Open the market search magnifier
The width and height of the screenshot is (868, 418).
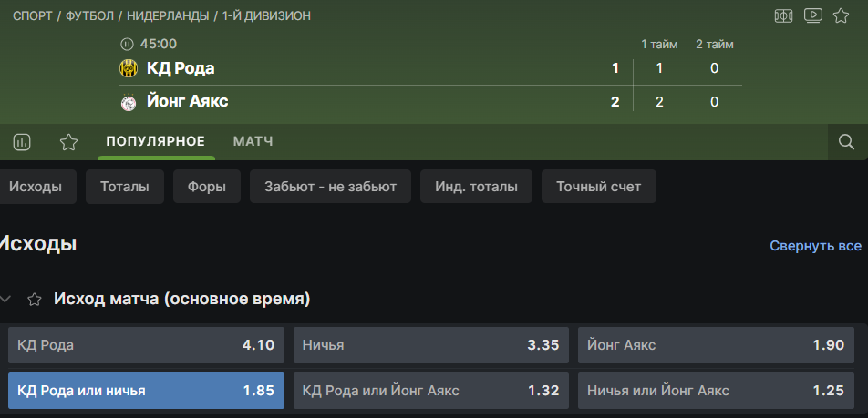846,142
